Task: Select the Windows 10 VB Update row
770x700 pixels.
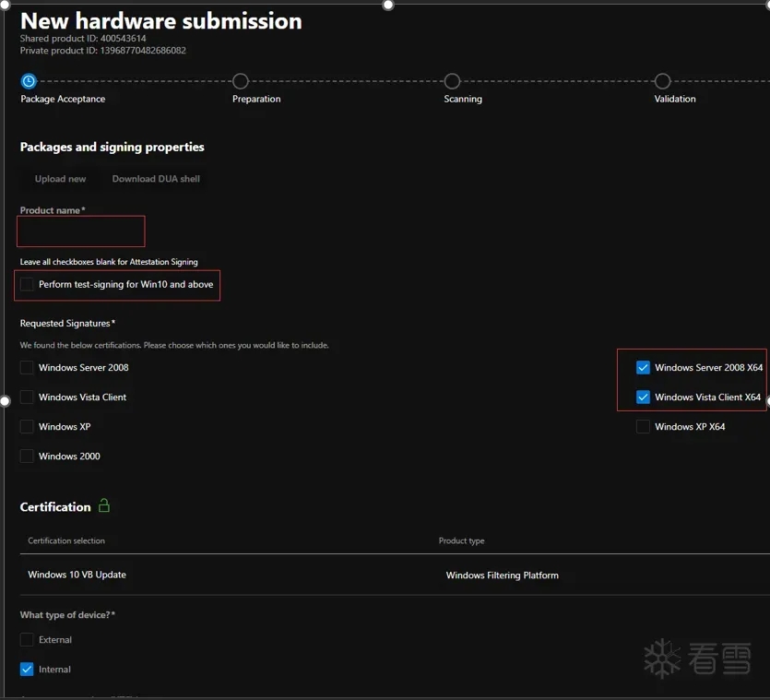Action: pyautogui.click(x=77, y=575)
